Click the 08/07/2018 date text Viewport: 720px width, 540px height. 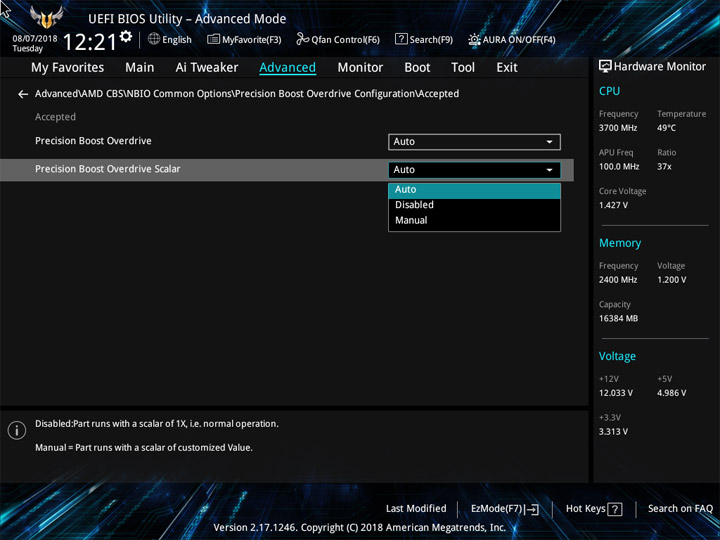pos(35,39)
